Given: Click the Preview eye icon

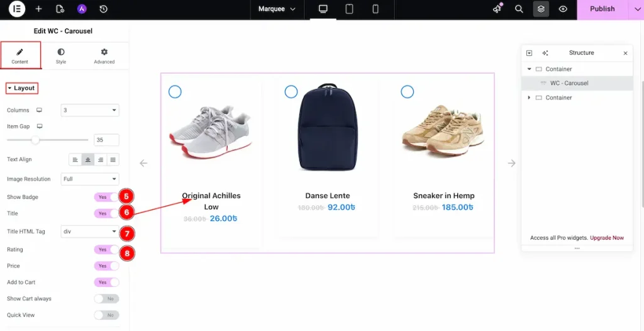Looking at the screenshot, I should (563, 9).
